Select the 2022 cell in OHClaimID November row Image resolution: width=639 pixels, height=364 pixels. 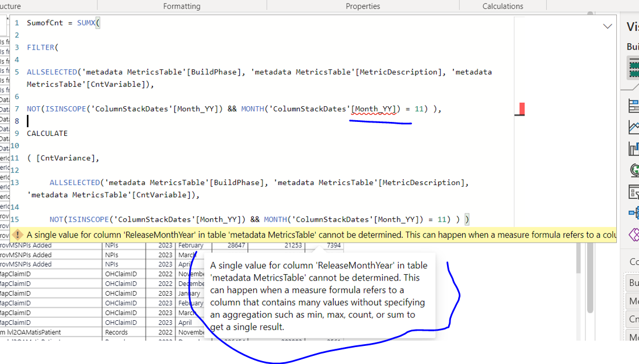point(160,274)
